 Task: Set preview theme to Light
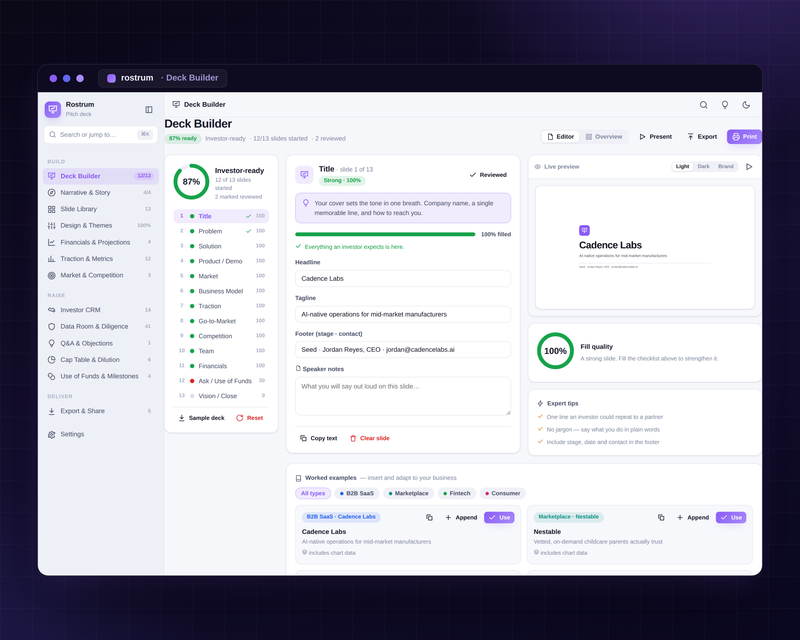coord(682,166)
